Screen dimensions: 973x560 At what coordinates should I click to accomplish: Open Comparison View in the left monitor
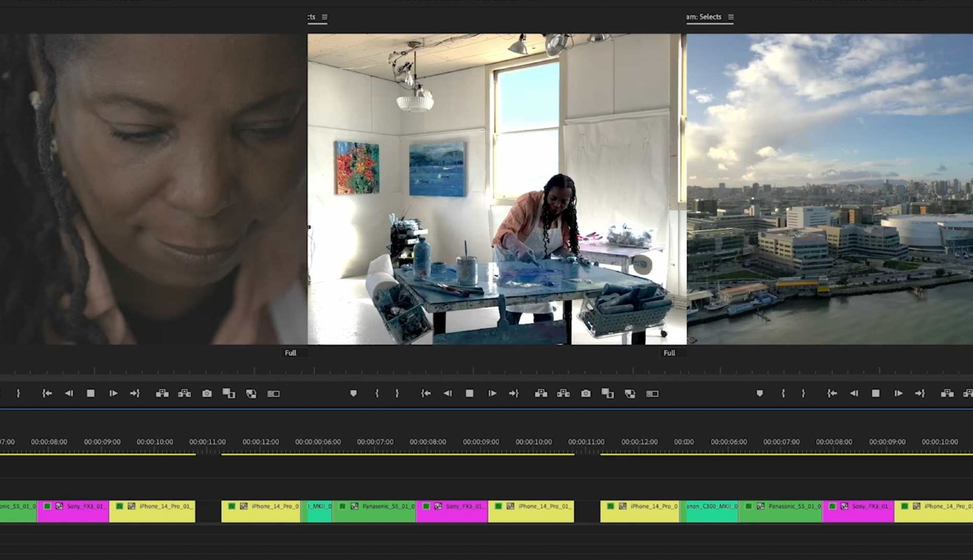pyautogui.click(x=229, y=394)
